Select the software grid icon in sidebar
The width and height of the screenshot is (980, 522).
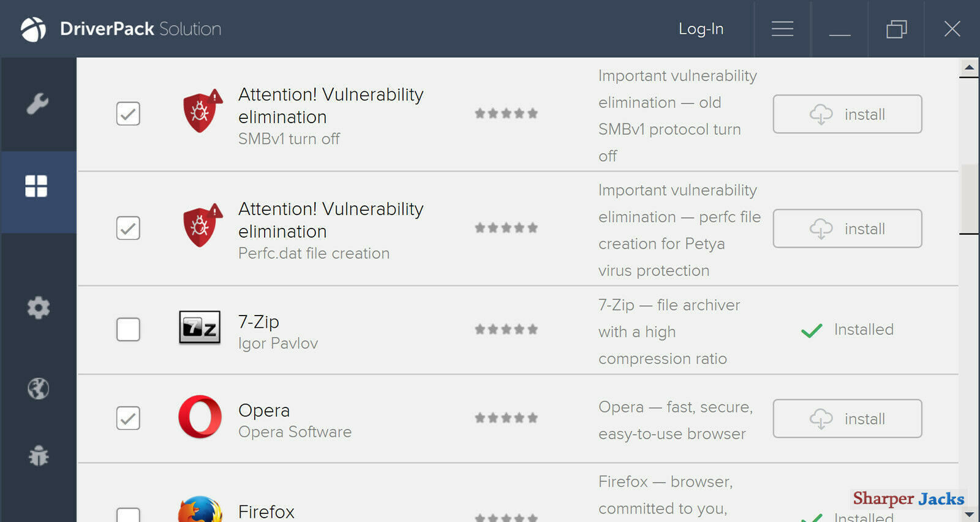coord(36,186)
